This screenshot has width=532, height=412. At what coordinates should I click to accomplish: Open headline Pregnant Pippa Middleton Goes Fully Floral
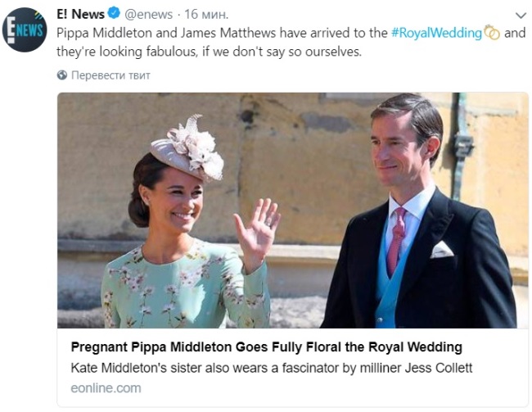(266, 347)
